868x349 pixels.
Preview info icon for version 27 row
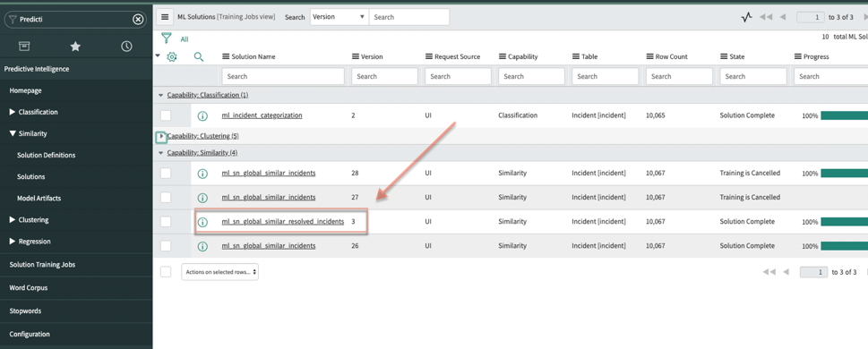[x=202, y=198]
